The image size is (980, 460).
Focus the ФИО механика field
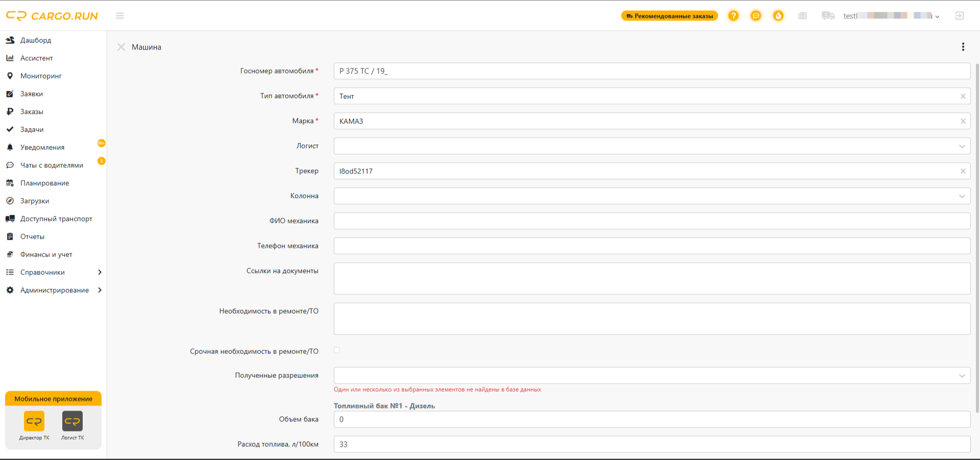click(x=652, y=221)
